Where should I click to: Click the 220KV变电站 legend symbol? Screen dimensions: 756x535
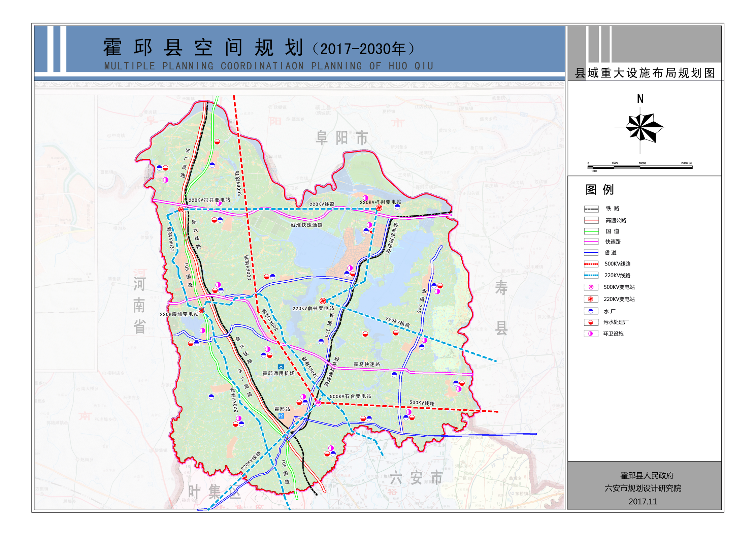pyautogui.click(x=591, y=299)
